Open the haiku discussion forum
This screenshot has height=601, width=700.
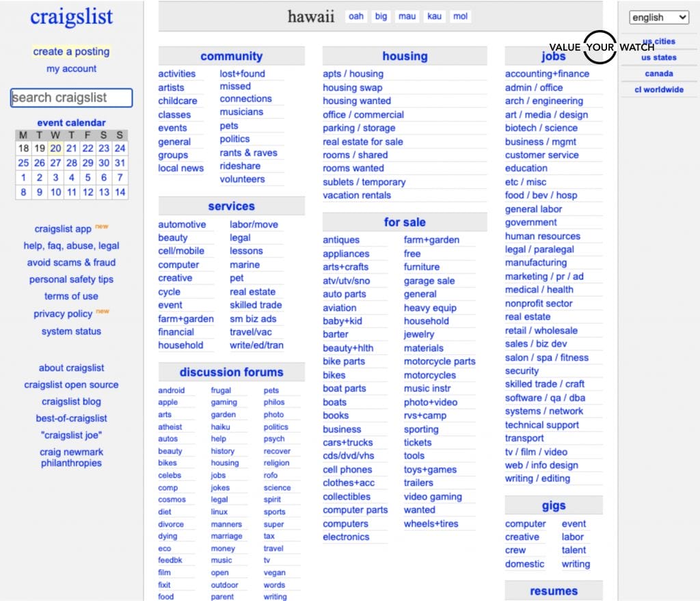coord(220,427)
